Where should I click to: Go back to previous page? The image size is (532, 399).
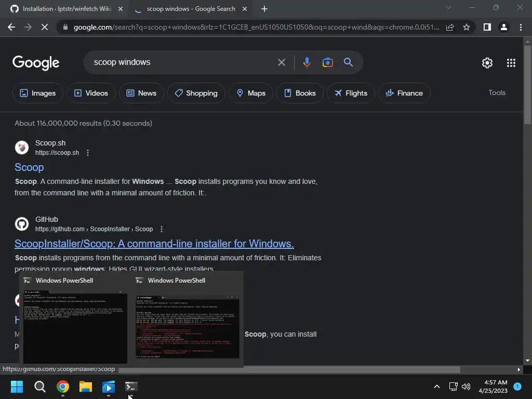[x=11, y=27]
